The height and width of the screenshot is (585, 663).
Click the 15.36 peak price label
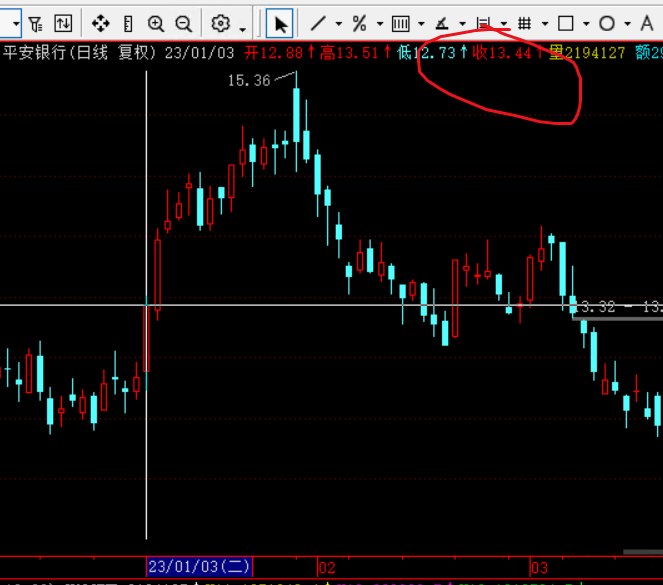(x=249, y=80)
